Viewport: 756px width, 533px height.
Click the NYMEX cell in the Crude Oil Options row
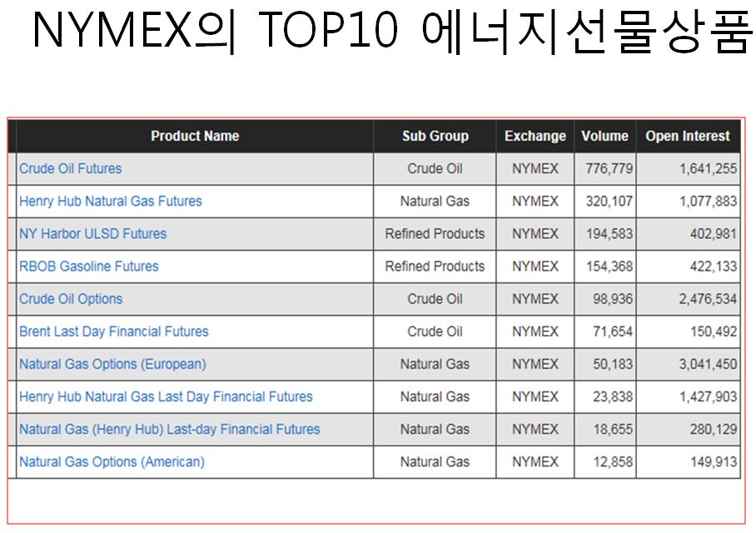[535, 299]
